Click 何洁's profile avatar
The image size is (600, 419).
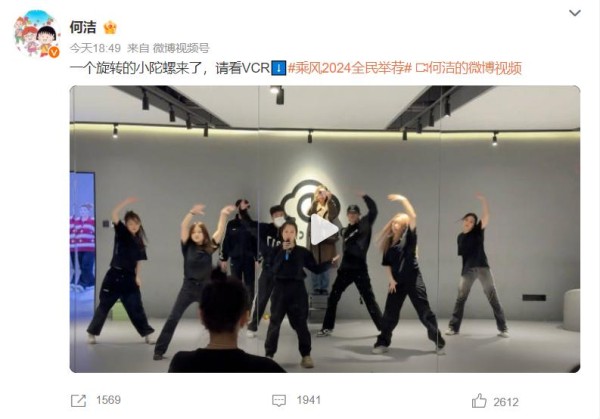coord(37,34)
